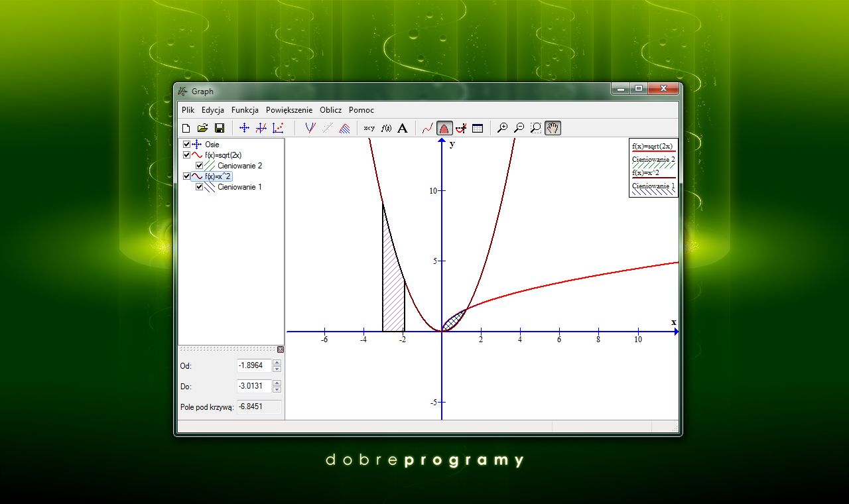Increase the Do value with up arrow
Image resolution: width=849 pixels, height=504 pixels.
click(x=277, y=383)
